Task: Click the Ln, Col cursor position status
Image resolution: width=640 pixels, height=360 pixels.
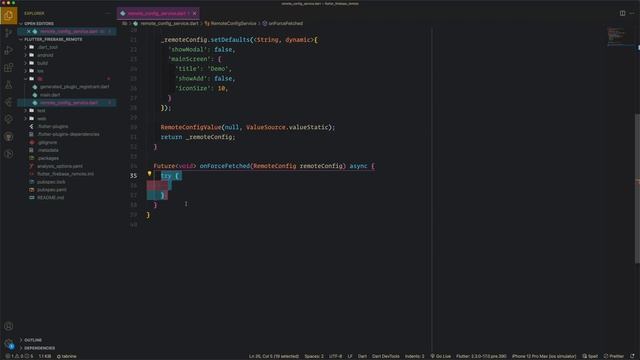Action: point(274,356)
